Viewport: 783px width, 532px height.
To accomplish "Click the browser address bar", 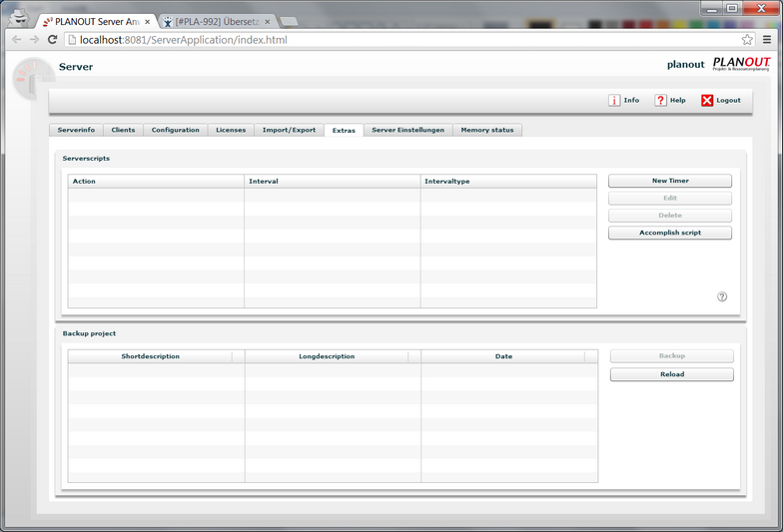I will pyautogui.click(x=401, y=40).
